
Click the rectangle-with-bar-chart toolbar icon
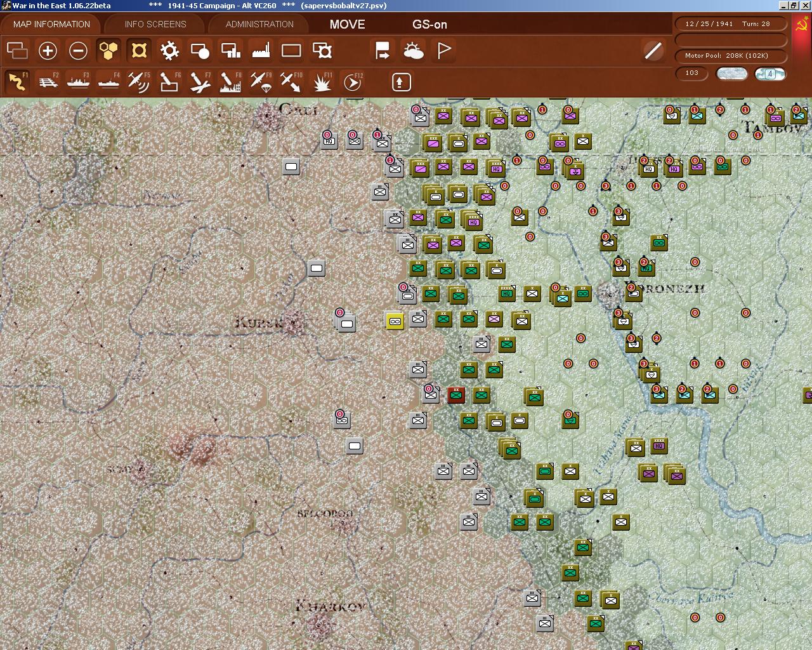click(230, 50)
